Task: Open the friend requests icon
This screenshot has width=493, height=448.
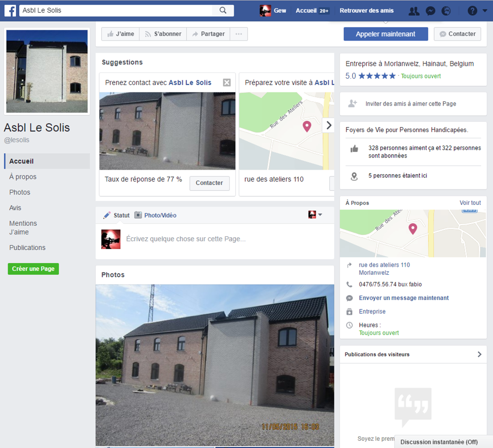Action: click(x=414, y=11)
